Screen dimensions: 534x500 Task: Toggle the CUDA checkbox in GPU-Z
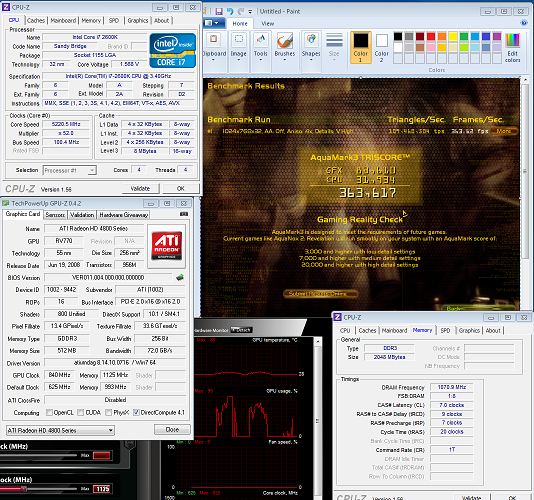[x=81, y=412]
